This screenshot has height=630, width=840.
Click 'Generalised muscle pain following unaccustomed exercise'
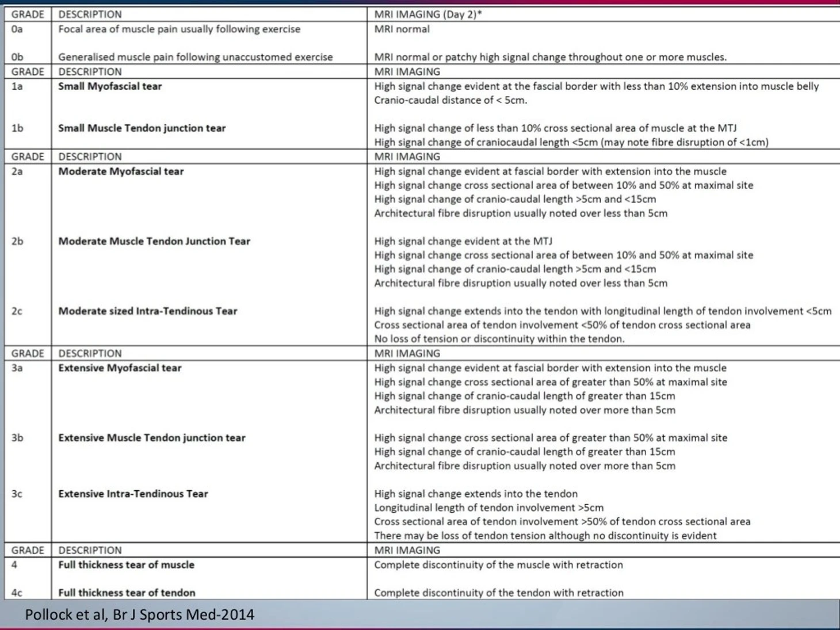195,58
